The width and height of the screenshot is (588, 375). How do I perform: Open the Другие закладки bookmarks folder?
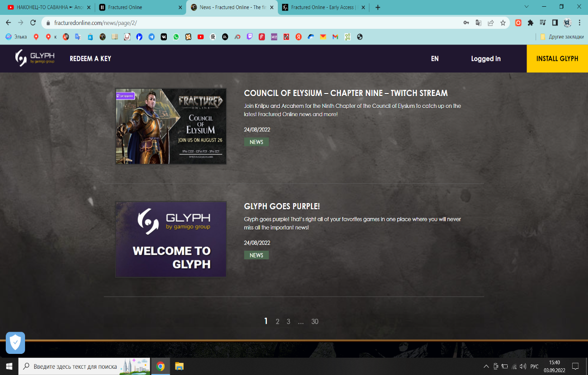pyautogui.click(x=562, y=36)
